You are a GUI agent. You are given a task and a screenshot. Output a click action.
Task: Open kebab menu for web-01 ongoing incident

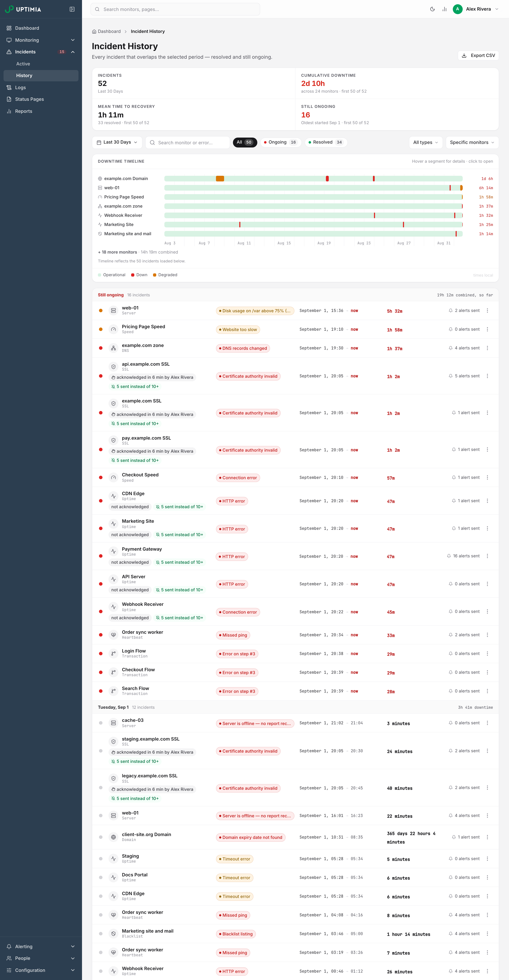[487, 311]
